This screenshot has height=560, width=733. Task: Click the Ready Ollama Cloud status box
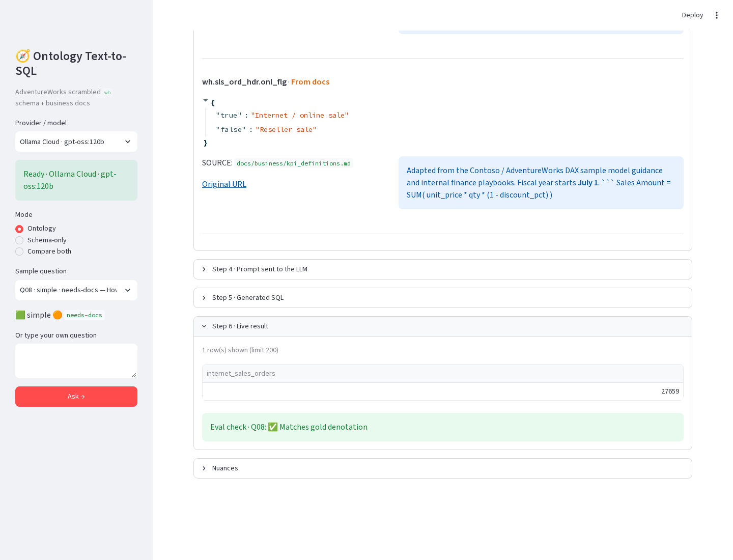coord(76,180)
